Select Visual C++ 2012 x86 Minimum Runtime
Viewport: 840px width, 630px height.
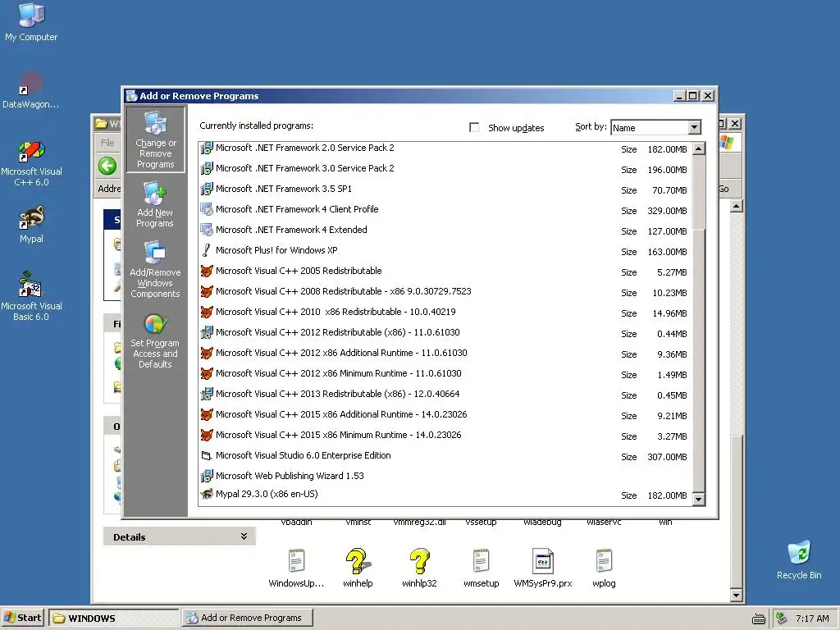[x=445, y=374]
